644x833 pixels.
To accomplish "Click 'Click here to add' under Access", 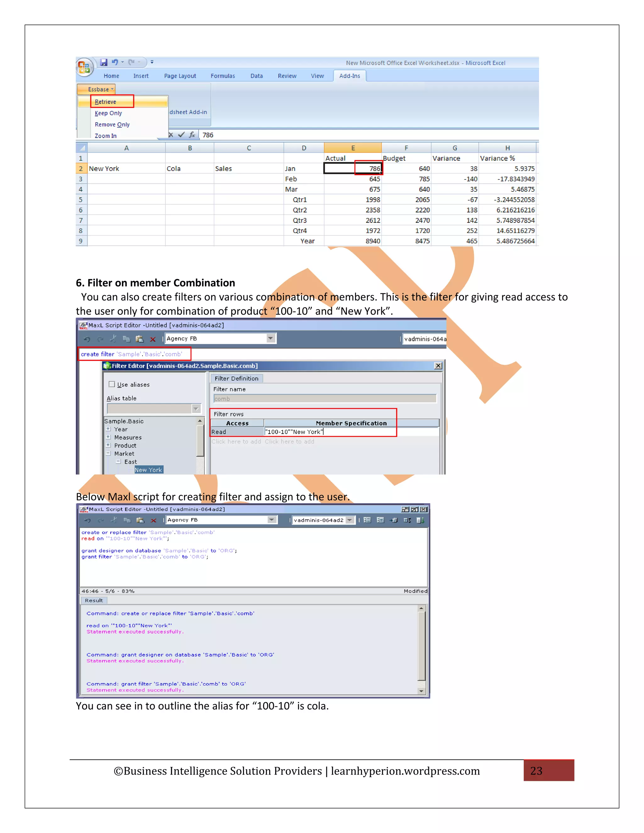I will pos(236,441).
